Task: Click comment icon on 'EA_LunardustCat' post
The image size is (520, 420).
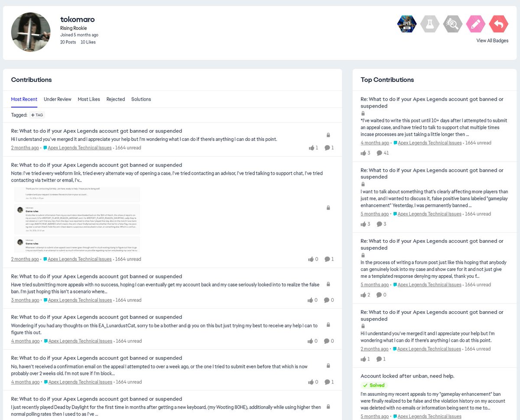Action: pyautogui.click(x=327, y=341)
